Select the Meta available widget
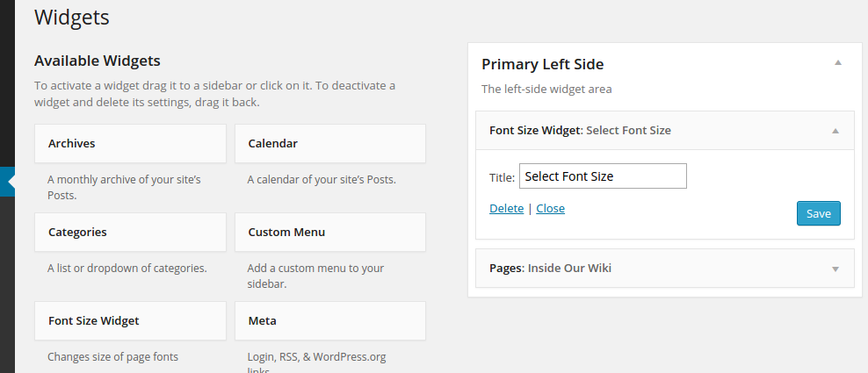The width and height of the screenshot is (868, 373). (x=329, y=321)
